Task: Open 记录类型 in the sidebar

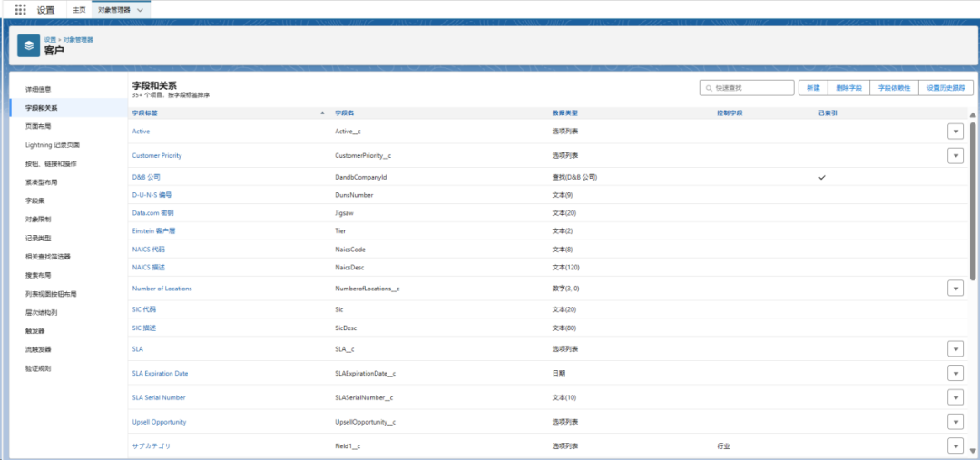Action: pyautogui.click(x=38, y=238)
